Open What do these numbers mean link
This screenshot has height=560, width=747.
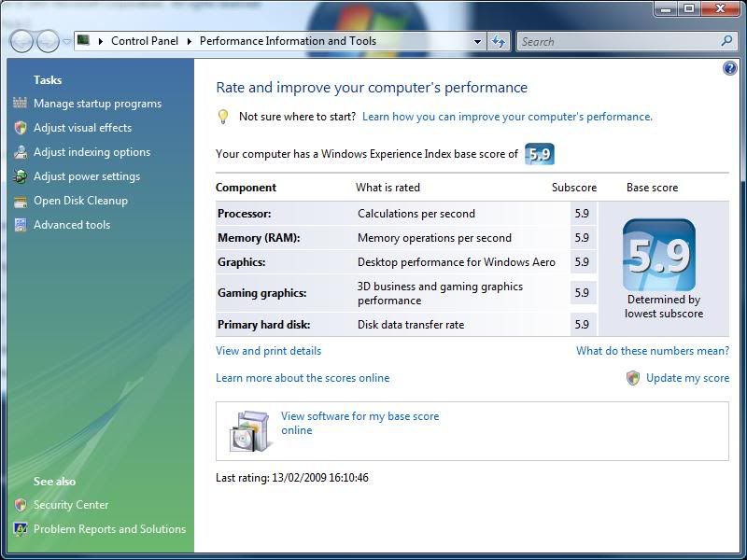(x=652, y=351)
